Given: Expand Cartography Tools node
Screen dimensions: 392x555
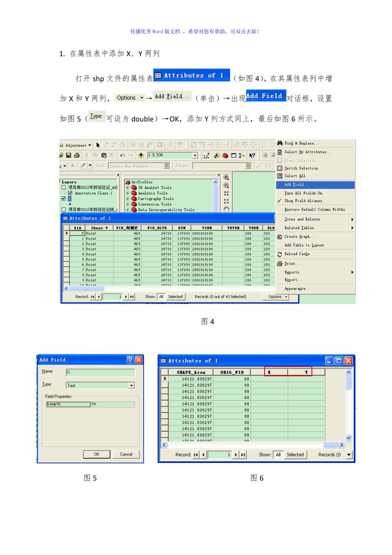Looking at the screenshot, I should click(x=128, y=199).
